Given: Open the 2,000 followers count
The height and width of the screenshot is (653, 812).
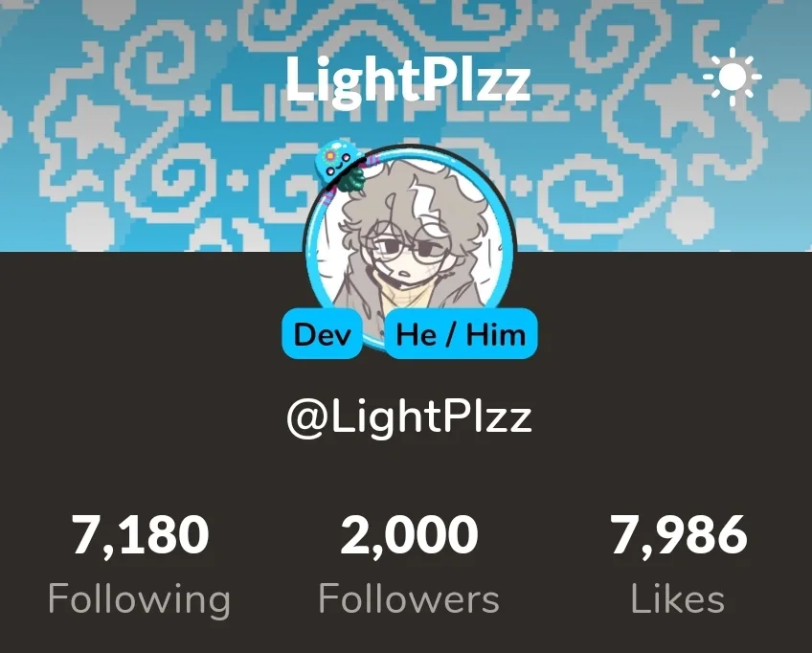Looking at the screenshot, I should pyautogui.click(x=409, y=535).
